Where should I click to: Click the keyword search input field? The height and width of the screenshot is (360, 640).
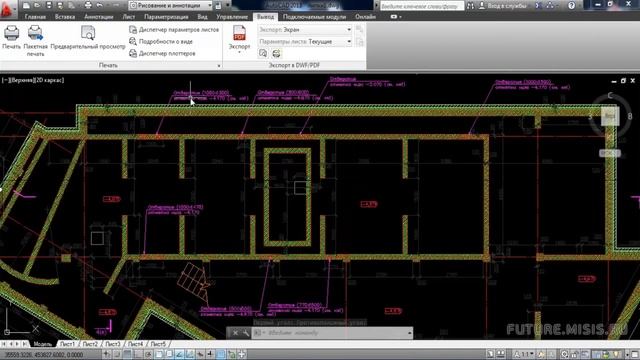click(x=422, y=6)
